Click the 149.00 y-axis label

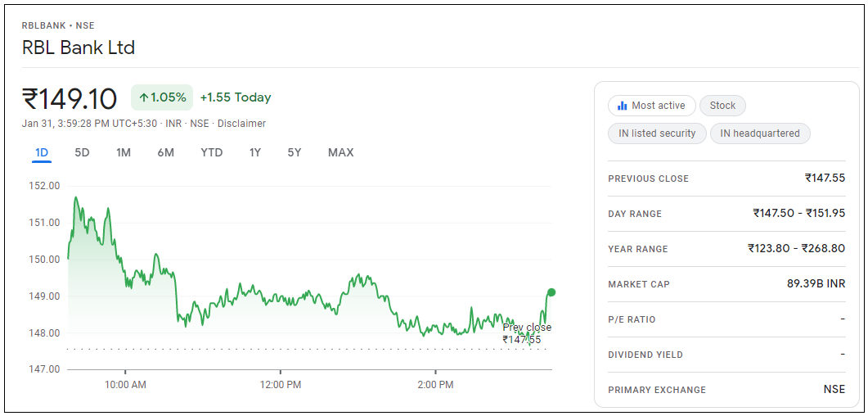tap(43, 296)
